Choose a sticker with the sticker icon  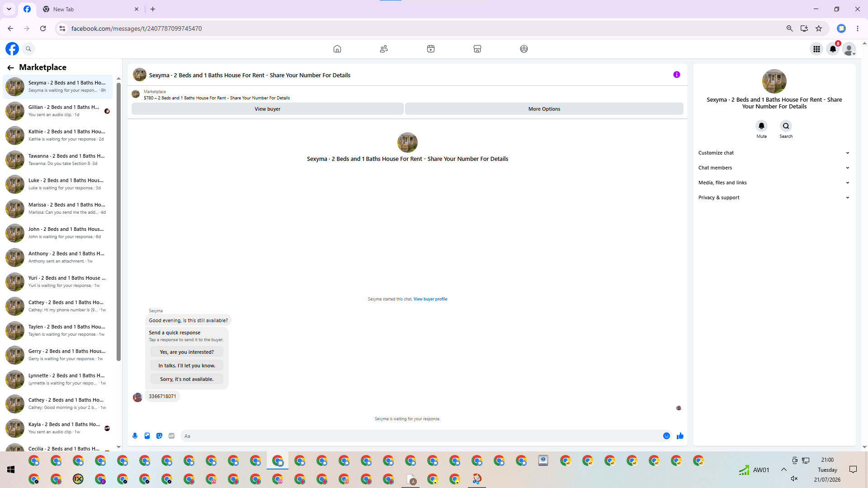(x=159, y=436)
